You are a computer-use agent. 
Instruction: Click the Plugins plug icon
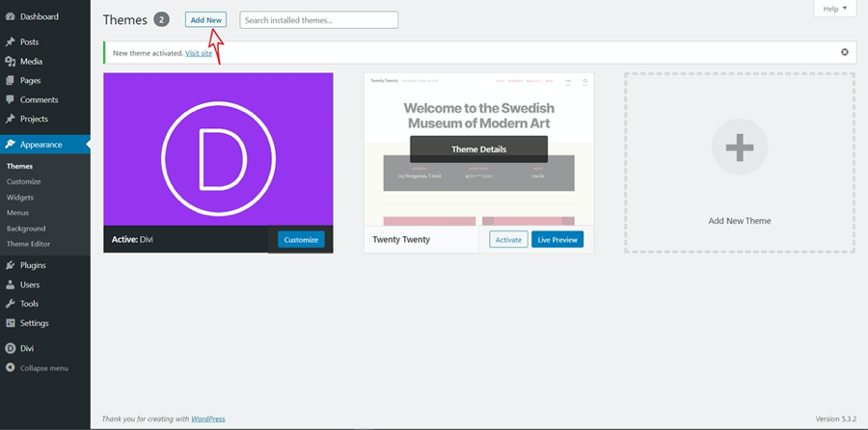tap(10, 266)
